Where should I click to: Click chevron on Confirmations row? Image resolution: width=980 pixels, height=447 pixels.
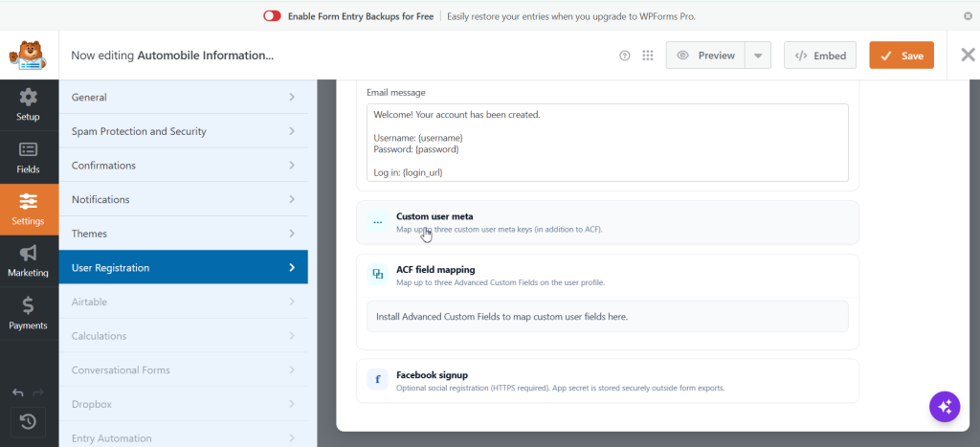click(x=292, y=165)
